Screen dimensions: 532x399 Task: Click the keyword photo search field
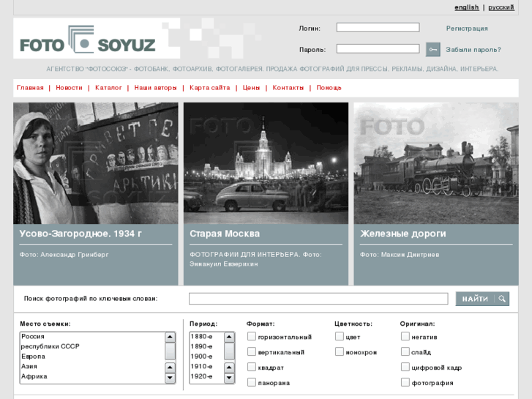318,299
